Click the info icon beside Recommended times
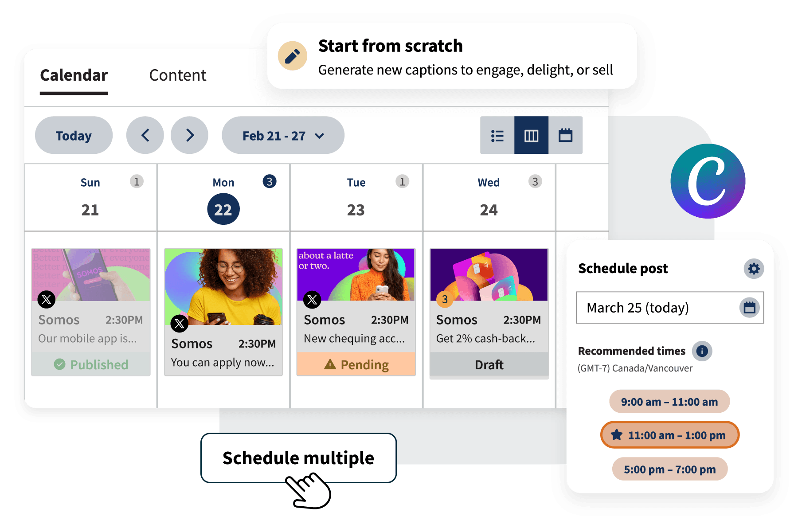Viewport: 798px width, 532px height. tap(702, 351)
